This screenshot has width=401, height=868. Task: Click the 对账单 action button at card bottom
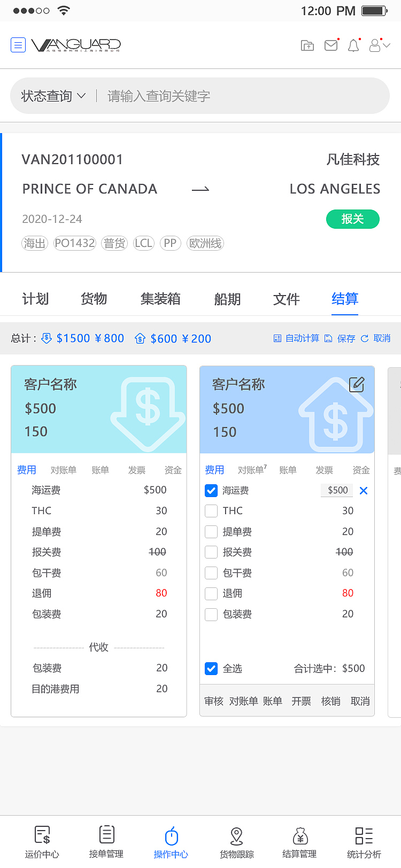tap(244, 701)
